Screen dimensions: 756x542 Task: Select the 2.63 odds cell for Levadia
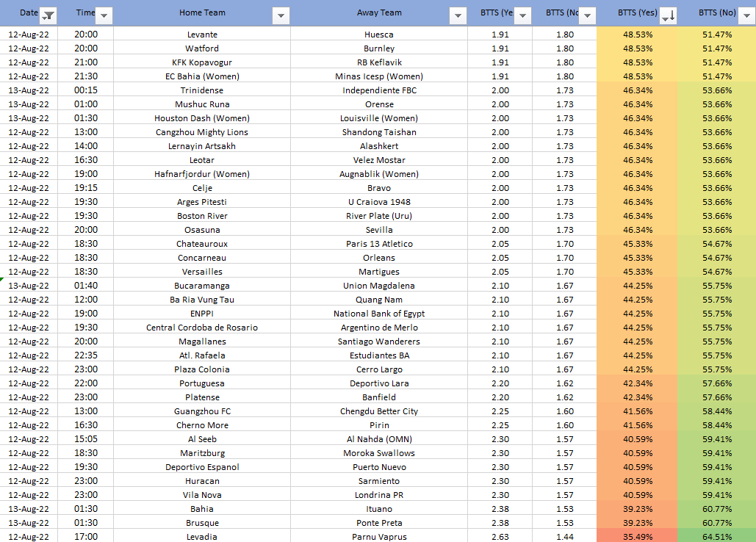point(500,537)
